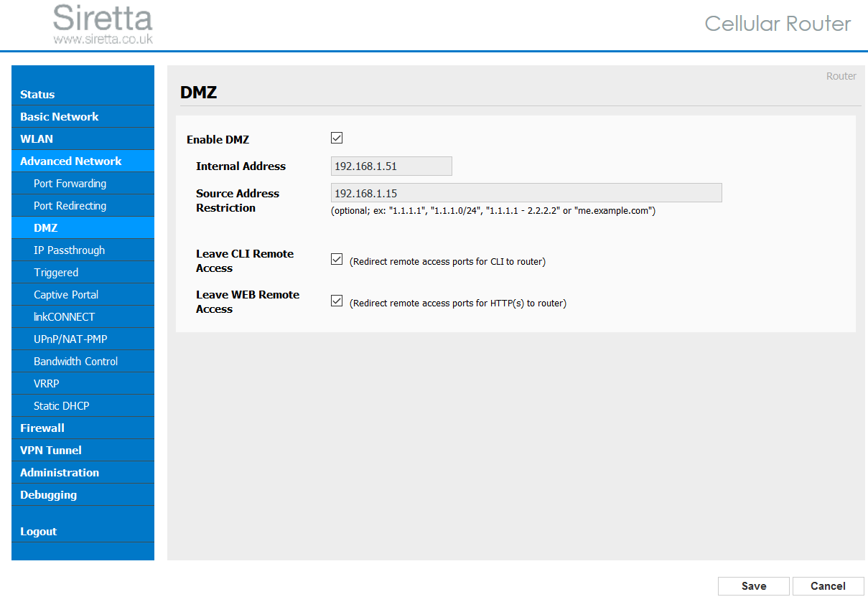Viewport: 868px width, 607px height.
Task: Expand the Firewall section
Action: click(83, 428)
